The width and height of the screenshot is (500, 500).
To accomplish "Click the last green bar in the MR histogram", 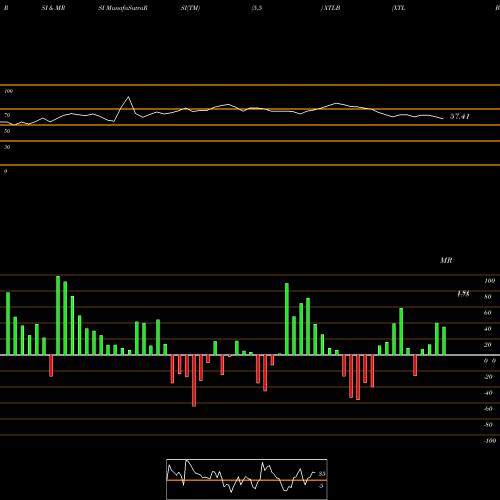I will click(x=444, y=341).
